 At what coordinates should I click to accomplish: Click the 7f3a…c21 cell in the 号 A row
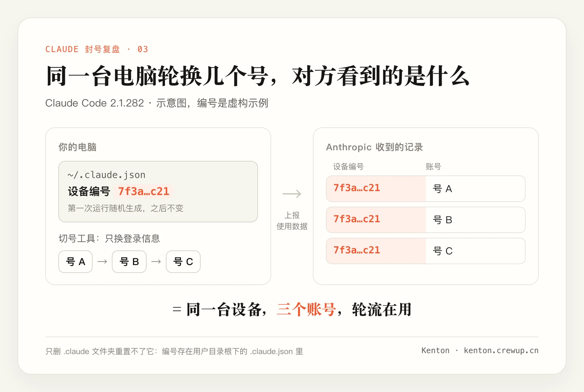tap(376, 189)
